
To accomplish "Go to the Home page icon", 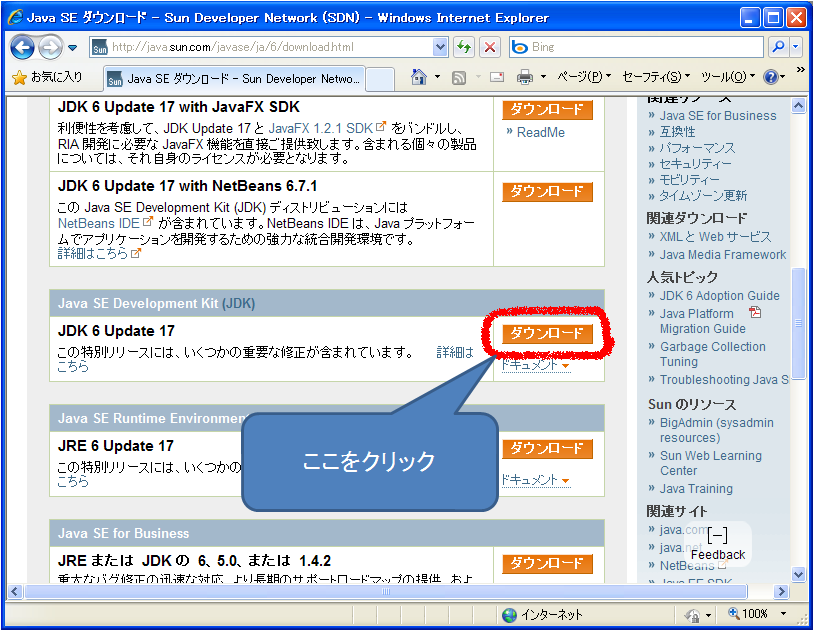I will [x=418, y=77].
